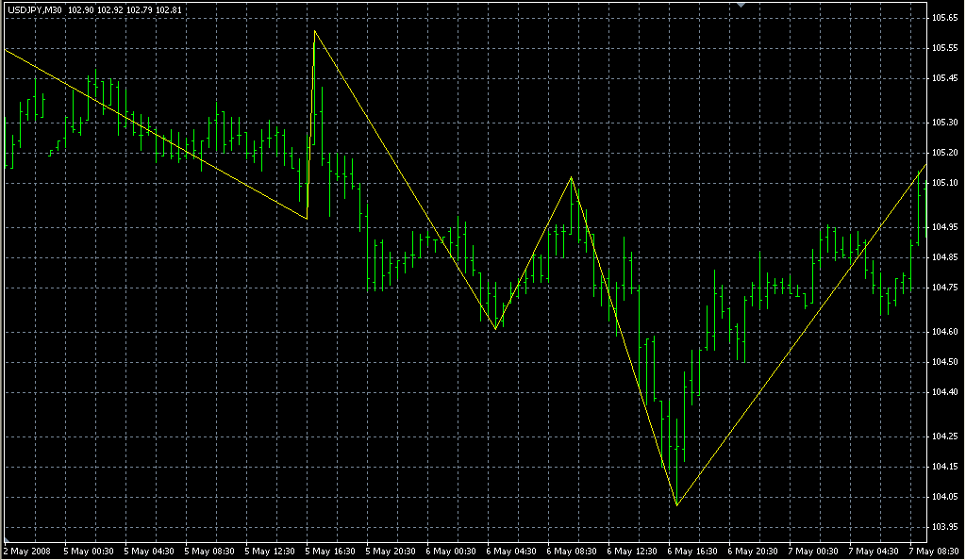Click the 7 May 08:30 time label
This screenshot has width=966, height=560.
[934, 552]
